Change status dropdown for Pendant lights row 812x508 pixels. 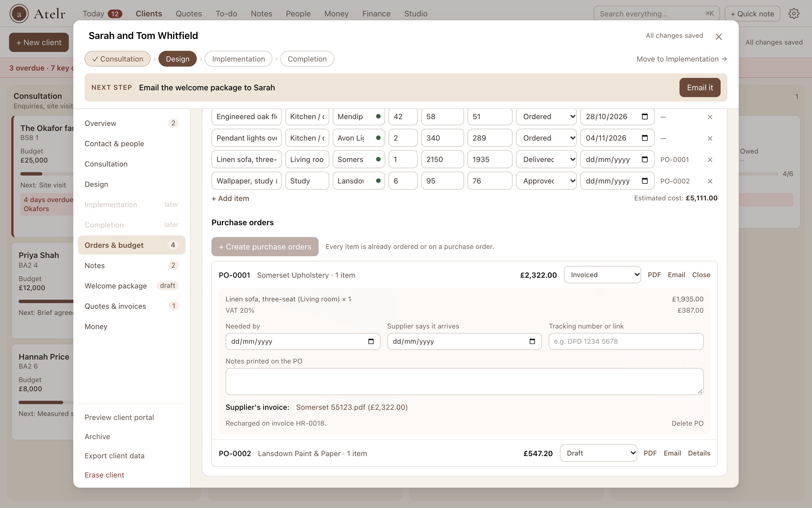click(x=546, y=138)
